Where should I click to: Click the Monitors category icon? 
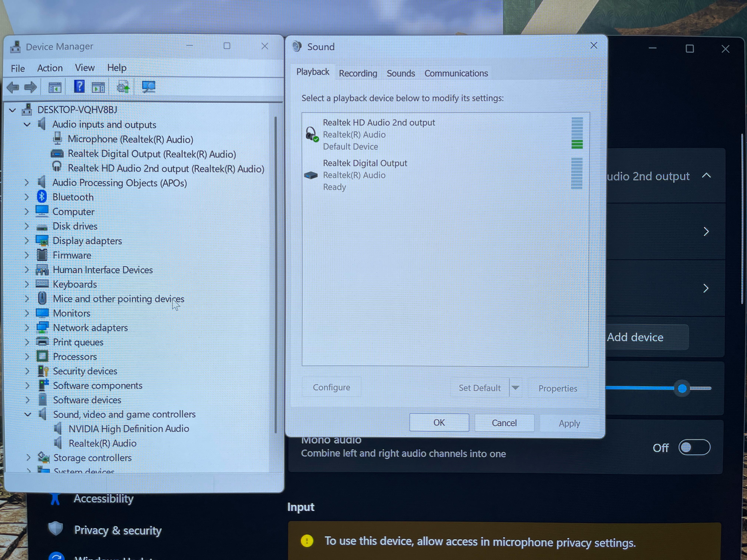(x=42, y=313)
